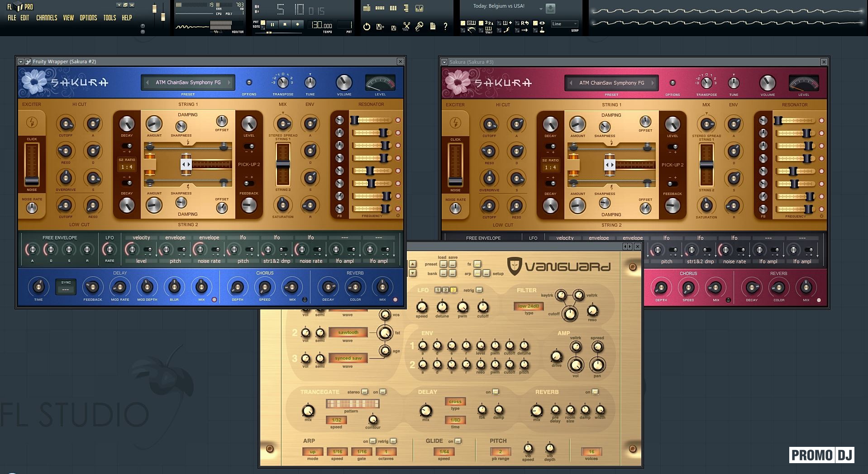Click ATM ChainSaw Symphony preset in red Sakura
The width and height of the screenshot is (868, 474).
point(611,83)
